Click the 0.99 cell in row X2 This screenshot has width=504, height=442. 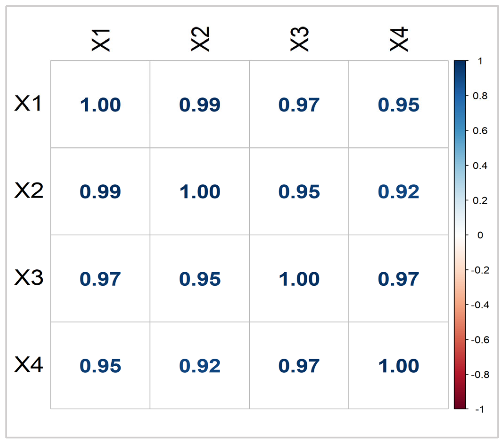100,192
